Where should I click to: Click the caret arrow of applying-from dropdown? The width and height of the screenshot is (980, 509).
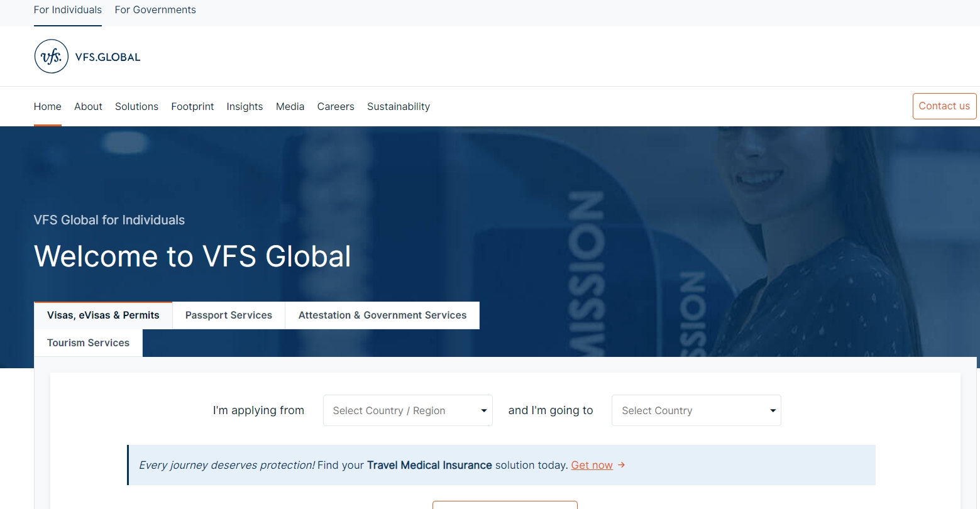483,411
